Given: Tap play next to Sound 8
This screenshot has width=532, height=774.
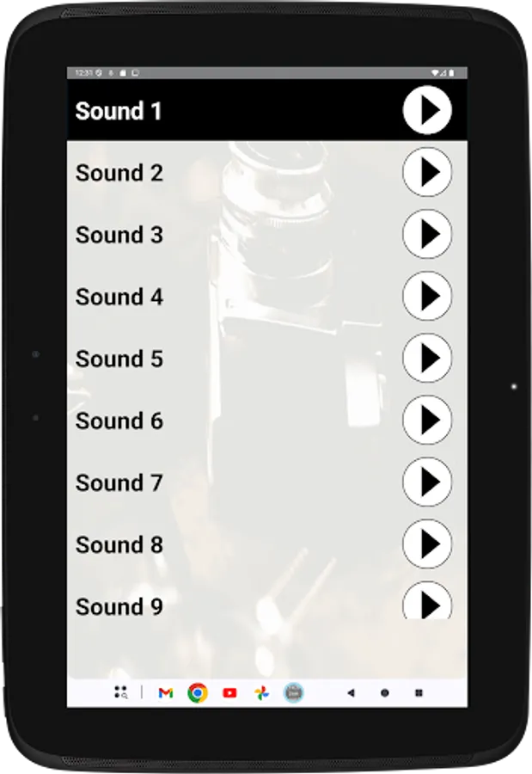Looking at the screenshot, I should [x=427, y=544].
